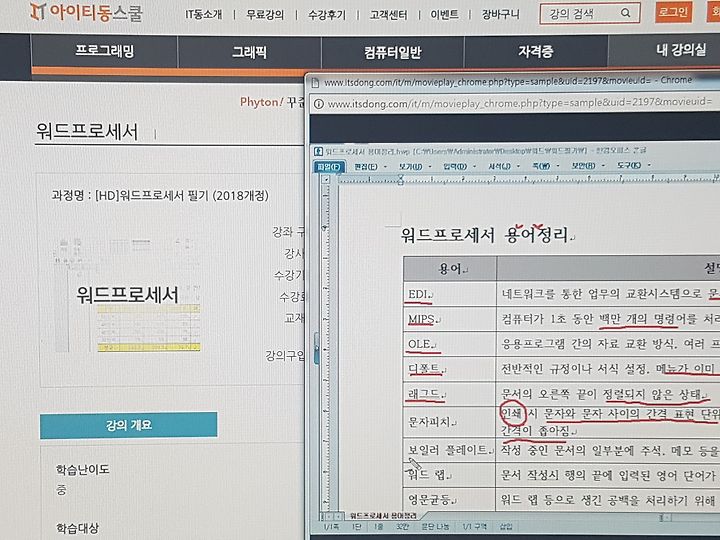Select the 워드프로세서 용어정리 document tab
Viewport: 720px width, 540px height.
[x=383, y=516]
